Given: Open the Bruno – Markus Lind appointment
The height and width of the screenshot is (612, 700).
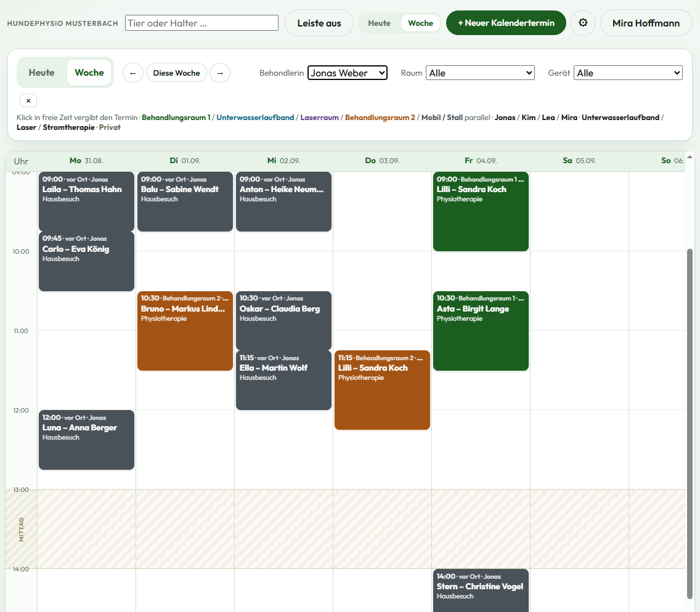Looking at the screenshot, I should (185, 331).
